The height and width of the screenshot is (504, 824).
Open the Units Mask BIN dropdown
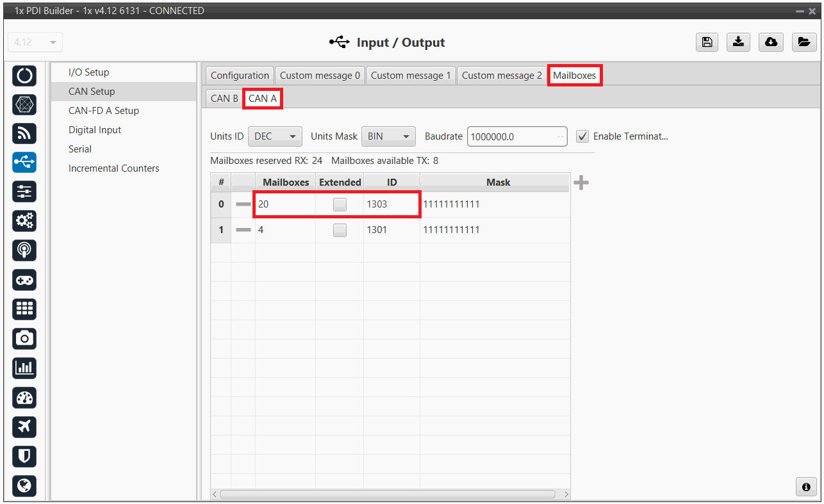click(x=388, y=136)
